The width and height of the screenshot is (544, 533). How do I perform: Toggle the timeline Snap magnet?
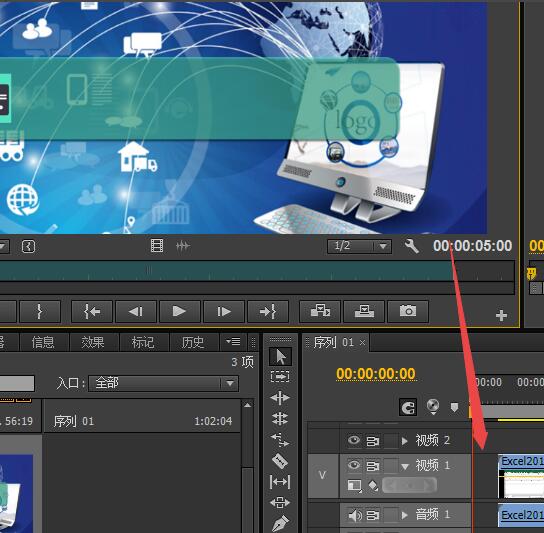coord(408,407)
